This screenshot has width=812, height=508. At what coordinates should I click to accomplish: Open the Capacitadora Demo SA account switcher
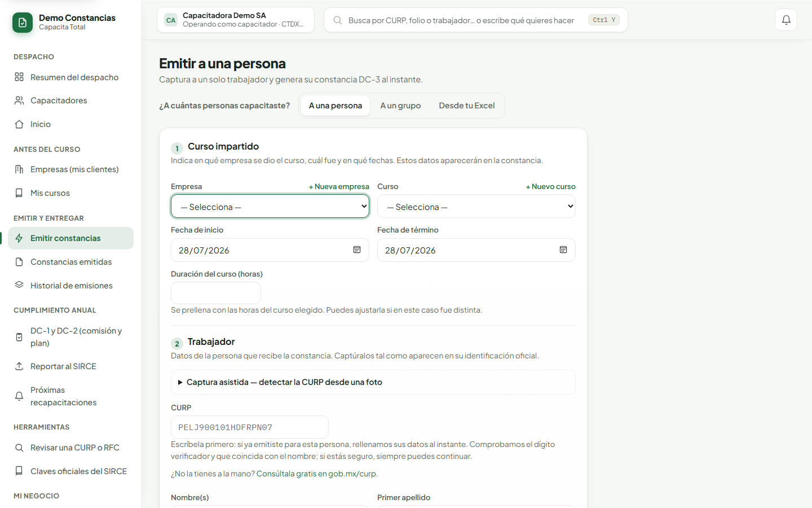tap(236, 20)
